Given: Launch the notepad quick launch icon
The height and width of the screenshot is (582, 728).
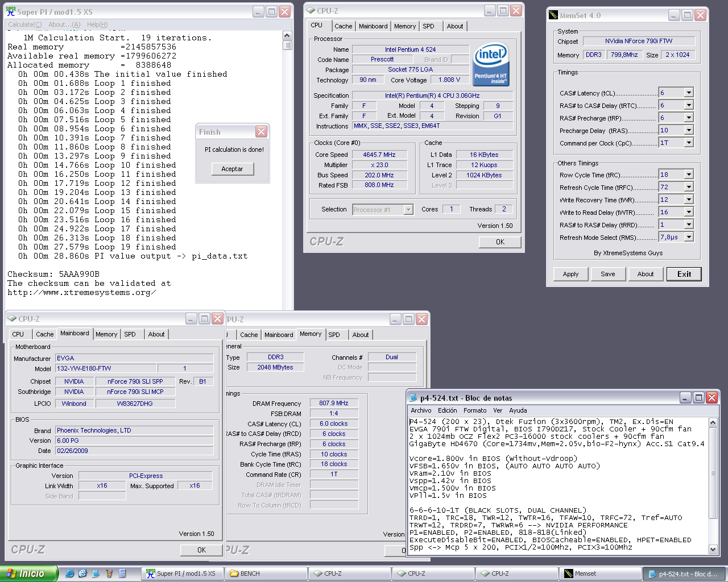Looking at the screenshot, I should point(96,573).
